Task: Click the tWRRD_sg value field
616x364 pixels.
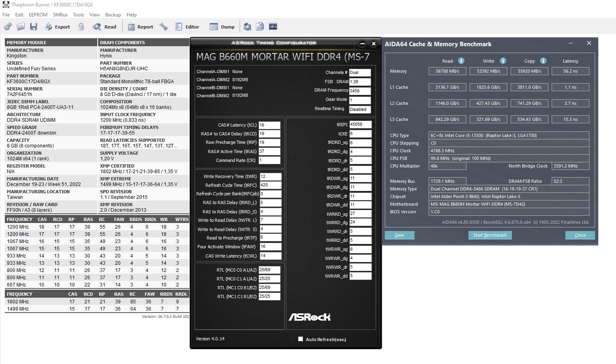Action: [360, 214]
